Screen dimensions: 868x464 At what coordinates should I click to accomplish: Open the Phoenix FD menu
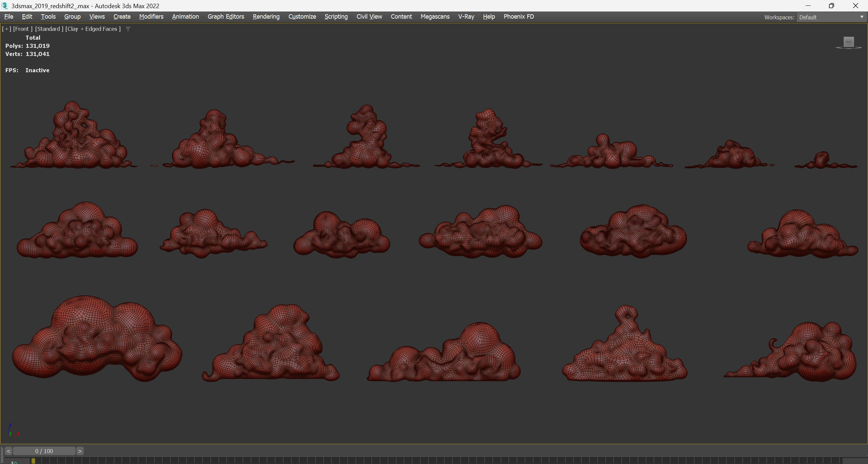tap(518, 17)
